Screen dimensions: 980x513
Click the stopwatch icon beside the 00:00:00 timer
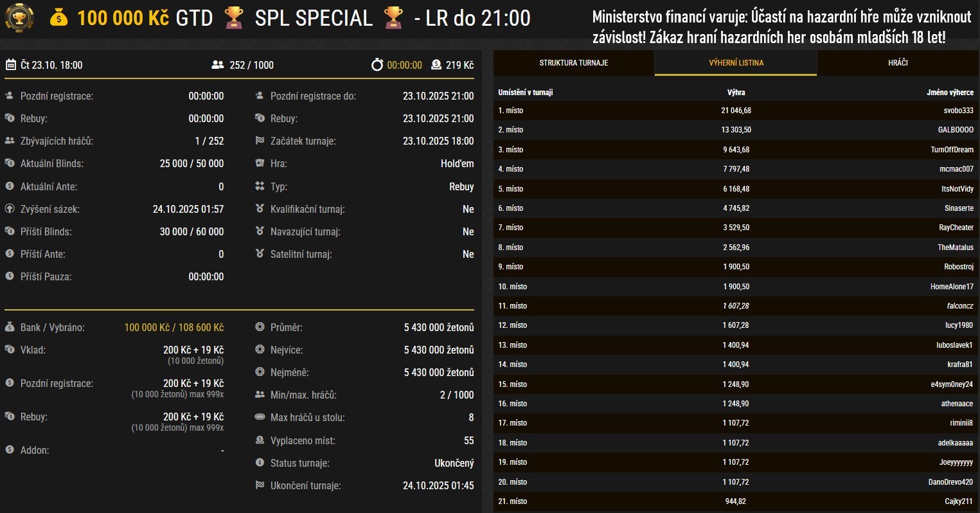pyautogui.click(x=377, y=65)
